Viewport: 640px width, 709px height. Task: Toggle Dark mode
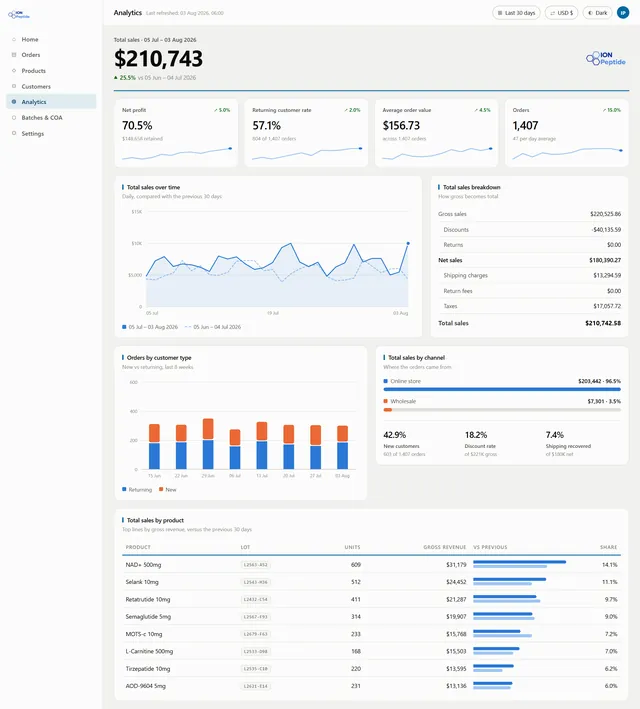pyautogui.click(x=597, y=13)
